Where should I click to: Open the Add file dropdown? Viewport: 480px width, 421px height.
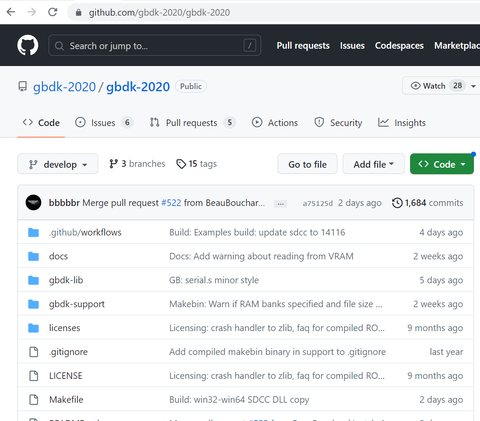(x=374, y=164)
